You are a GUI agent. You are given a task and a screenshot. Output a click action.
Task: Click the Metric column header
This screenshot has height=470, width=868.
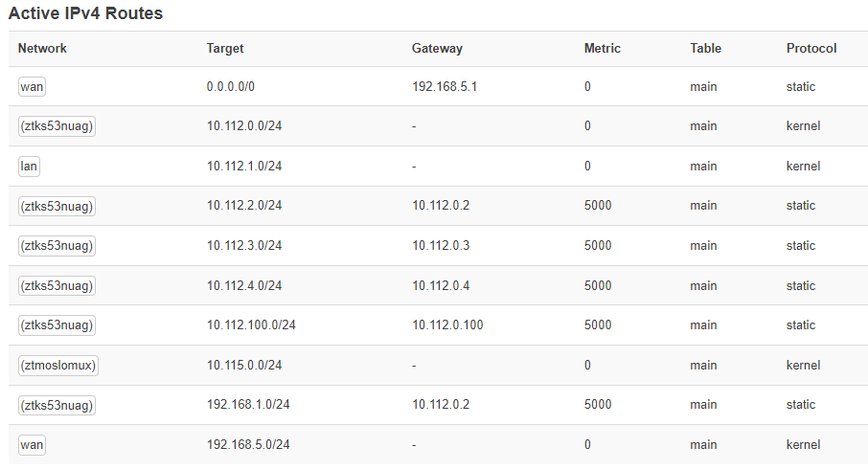point(603,48)
